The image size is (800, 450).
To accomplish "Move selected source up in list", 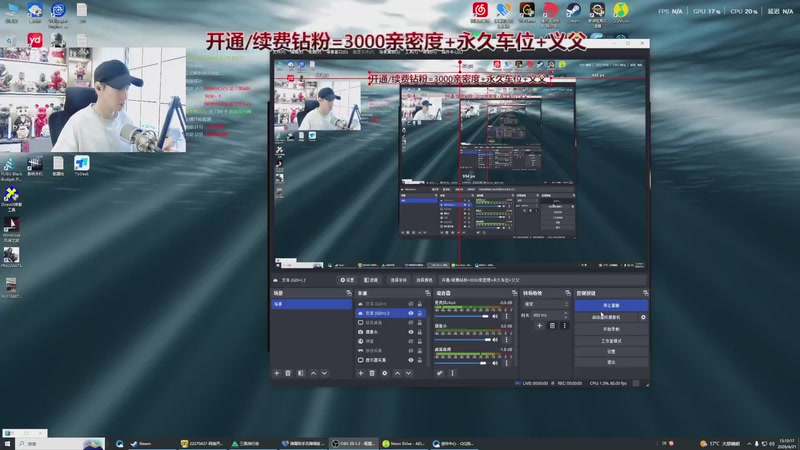I will pos(397,373).
